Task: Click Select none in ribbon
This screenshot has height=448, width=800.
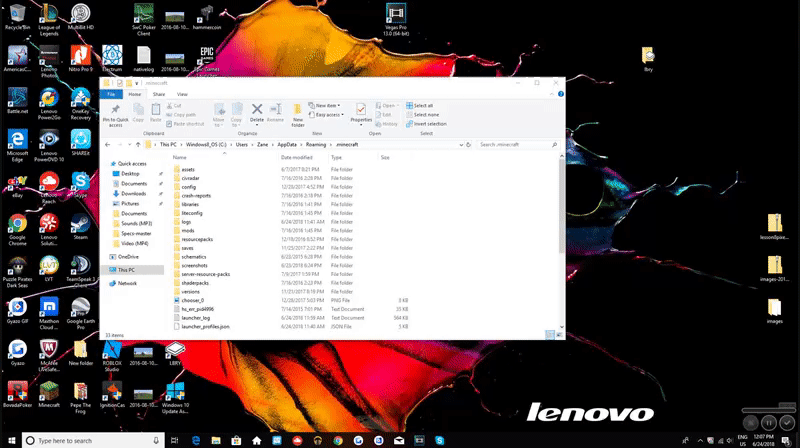Action: point(422,115)
